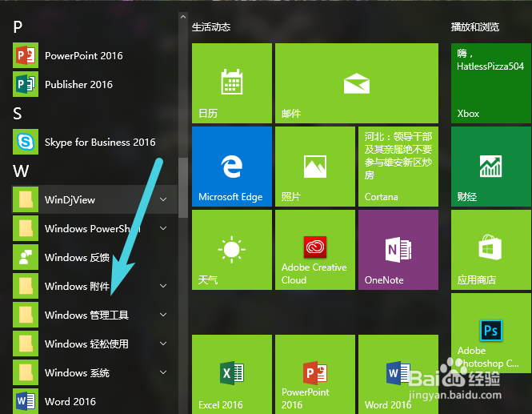Screen dimensions: 532x414
Task: Select the PowerPoint 2016 text label in list
Action: pos(84,56)
